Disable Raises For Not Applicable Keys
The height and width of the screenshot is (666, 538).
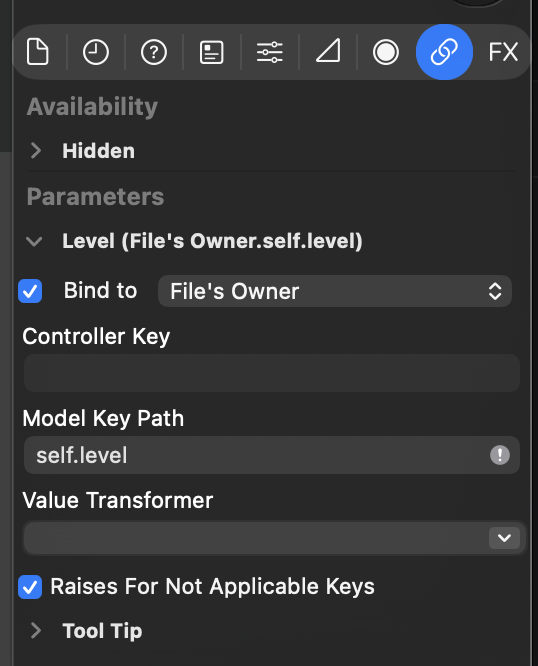[30, 587]
